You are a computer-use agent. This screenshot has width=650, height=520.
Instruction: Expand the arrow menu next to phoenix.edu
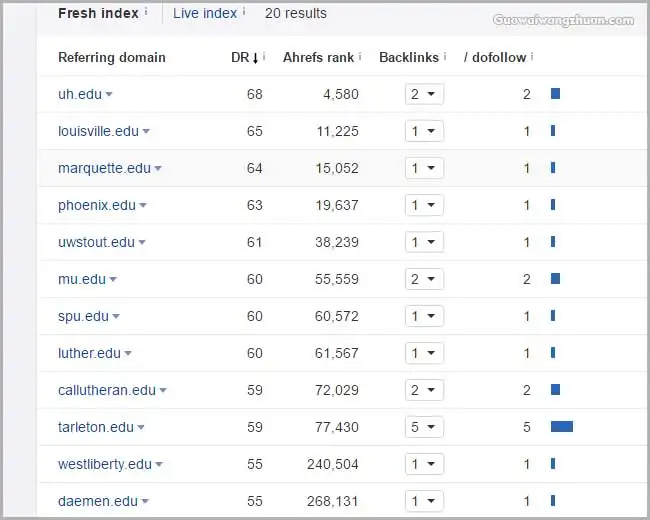[143, 205]
